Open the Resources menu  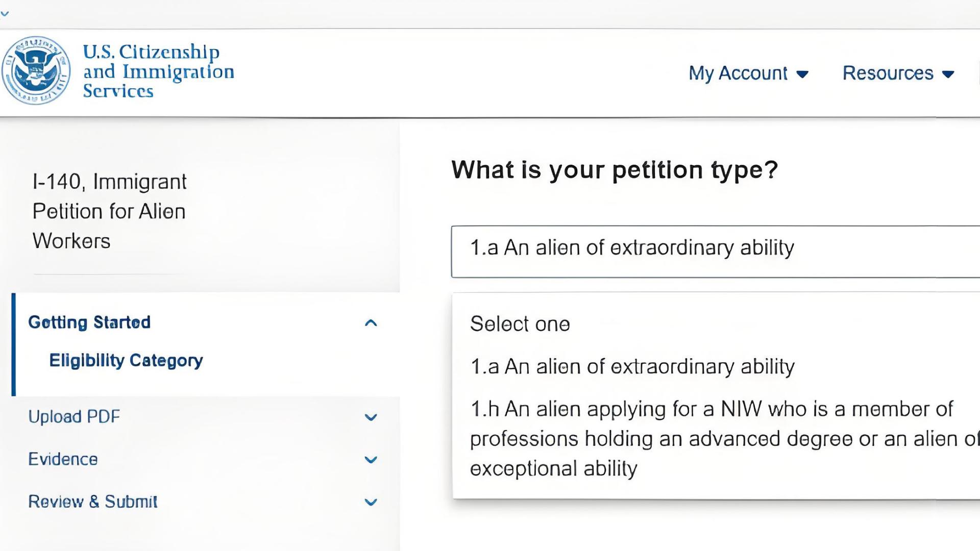pyautogui.click(x=888, y=73)
